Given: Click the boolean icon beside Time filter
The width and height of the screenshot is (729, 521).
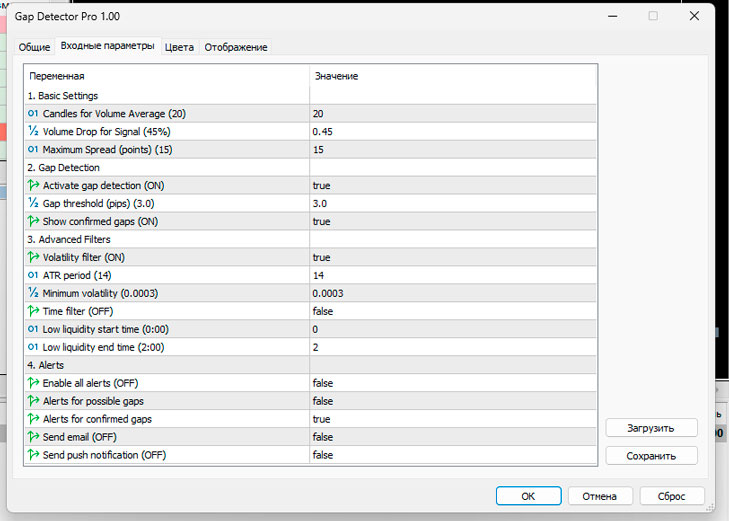Looking at the screenshot, I should (x=33, y=311).
